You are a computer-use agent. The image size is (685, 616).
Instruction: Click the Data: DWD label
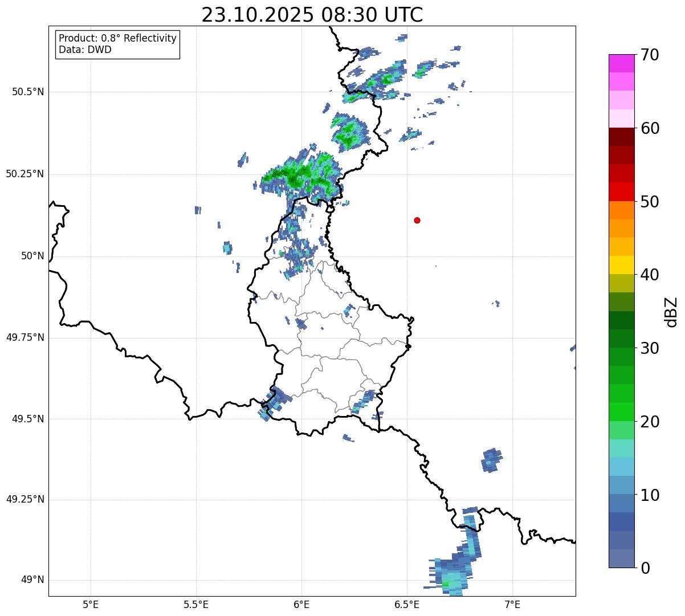click(85, 50)
